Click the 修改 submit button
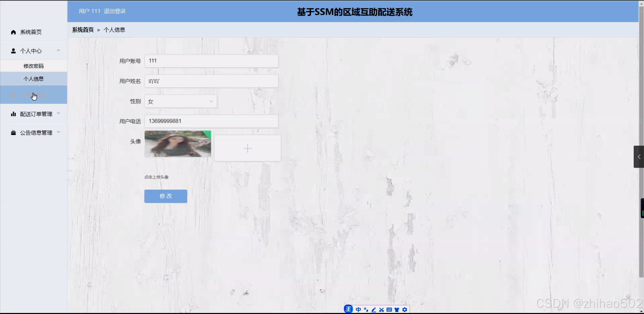Viewport: 644px width, 314px height. coord(166,196)
